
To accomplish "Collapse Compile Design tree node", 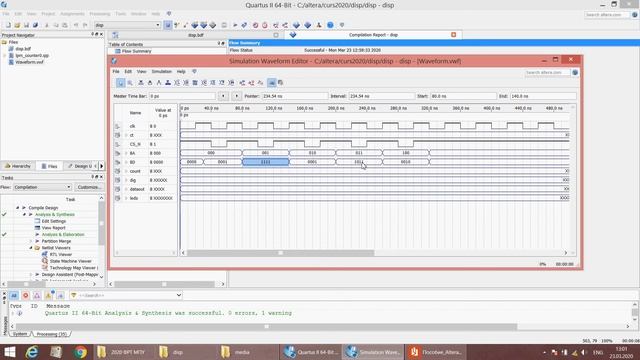I will tap(18, 208).
